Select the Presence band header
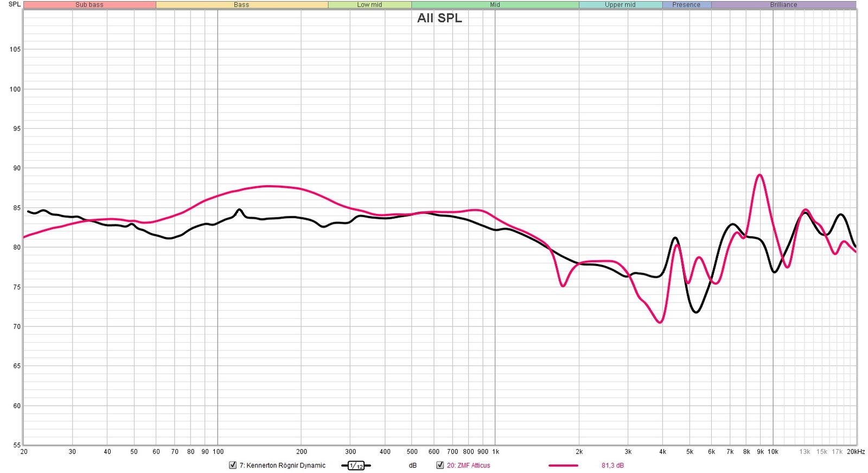Image resolution: width=868 pixels, height=473 pixels. [x=686, y=5]
